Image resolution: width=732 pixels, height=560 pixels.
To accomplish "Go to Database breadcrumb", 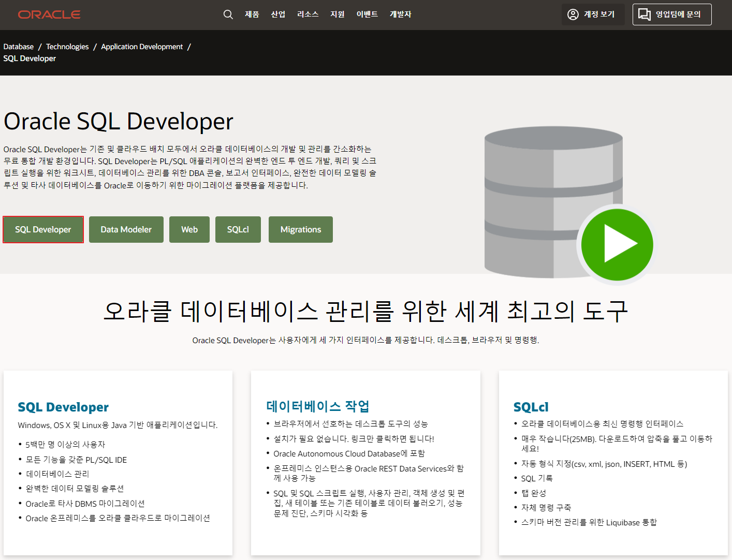I will (19, 47).
